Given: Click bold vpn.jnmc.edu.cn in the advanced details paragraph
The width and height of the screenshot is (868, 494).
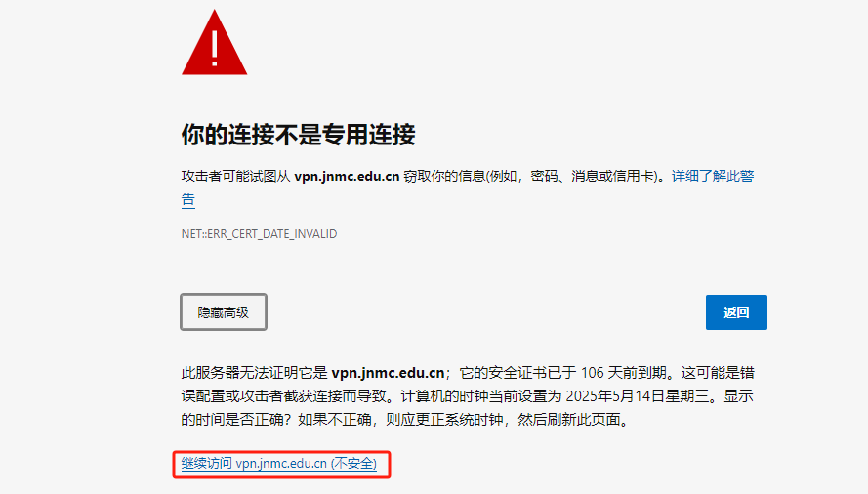Looking at the screenshot, I should pyautogui.click(x=388, y=373).
